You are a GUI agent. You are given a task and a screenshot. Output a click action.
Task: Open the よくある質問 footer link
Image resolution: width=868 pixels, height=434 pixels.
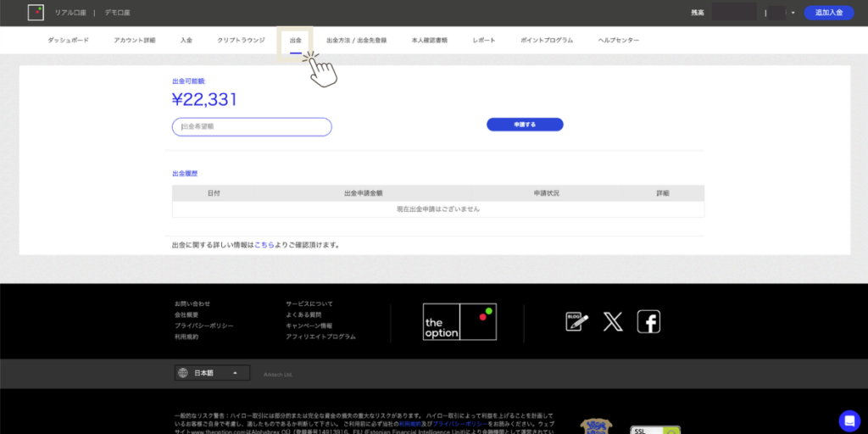pyautogui.click(x=305, y=314)
